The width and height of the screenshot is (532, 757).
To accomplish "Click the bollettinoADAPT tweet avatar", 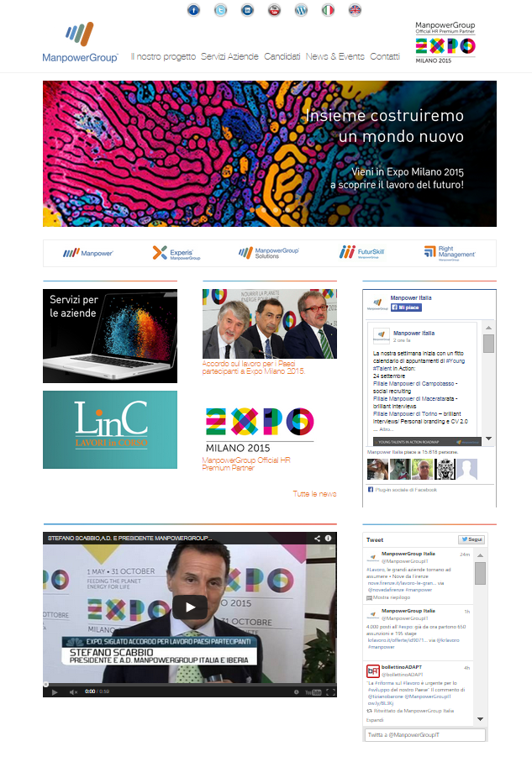I will coord(372,671).
